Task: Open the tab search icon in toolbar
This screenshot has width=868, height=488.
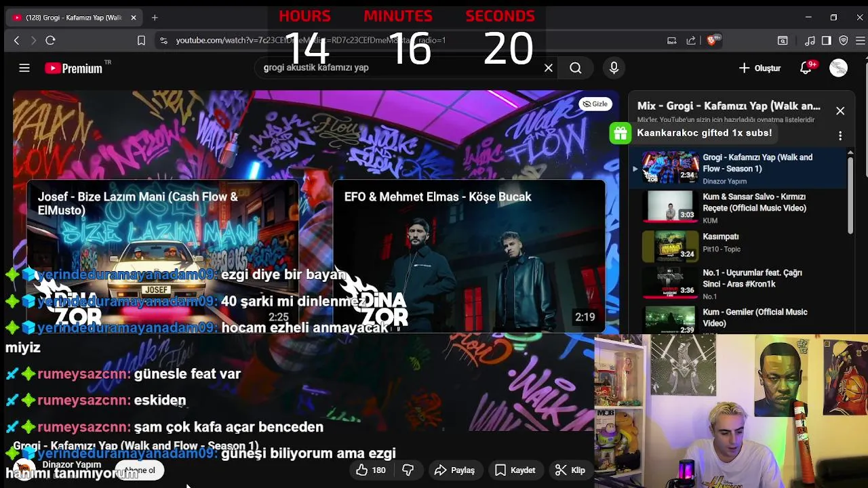Action: tap(783, 41)
